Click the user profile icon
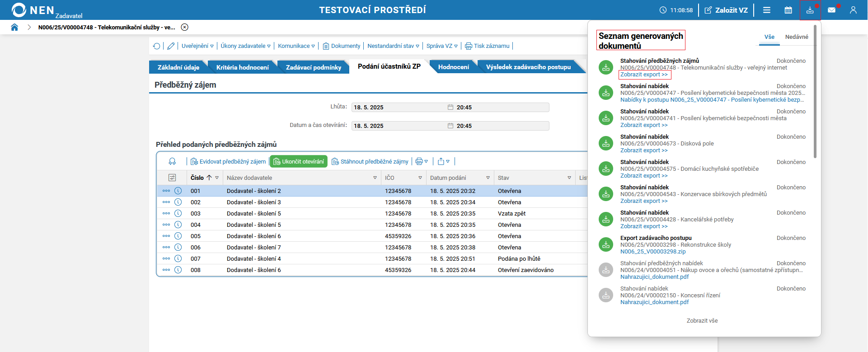868x352 pixels. (x=853, y=10)
